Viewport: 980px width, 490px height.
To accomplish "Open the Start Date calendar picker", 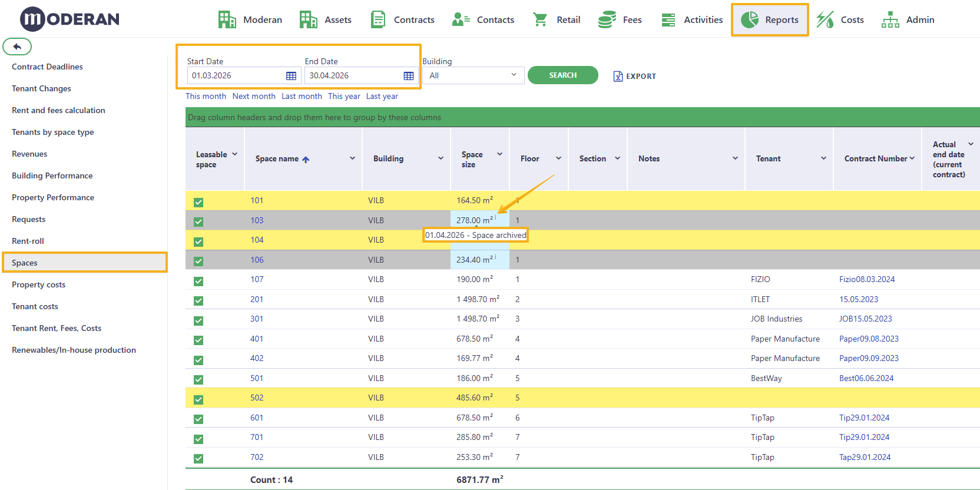I will point(291,76).
